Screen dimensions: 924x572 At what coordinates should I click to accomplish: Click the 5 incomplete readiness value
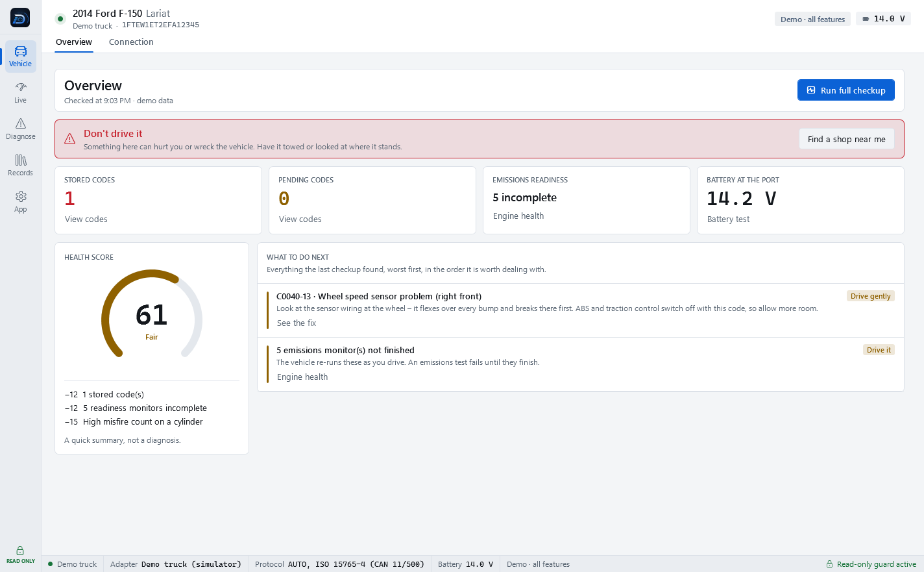[524, 197]
